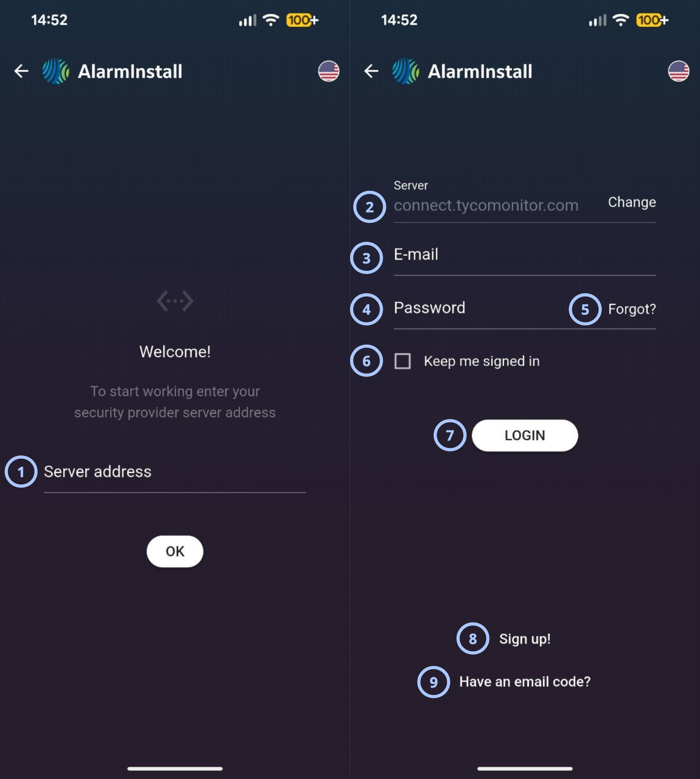700x779 pixels.
Task: Open language flag on Welcome screen
Action: [328, 71]
